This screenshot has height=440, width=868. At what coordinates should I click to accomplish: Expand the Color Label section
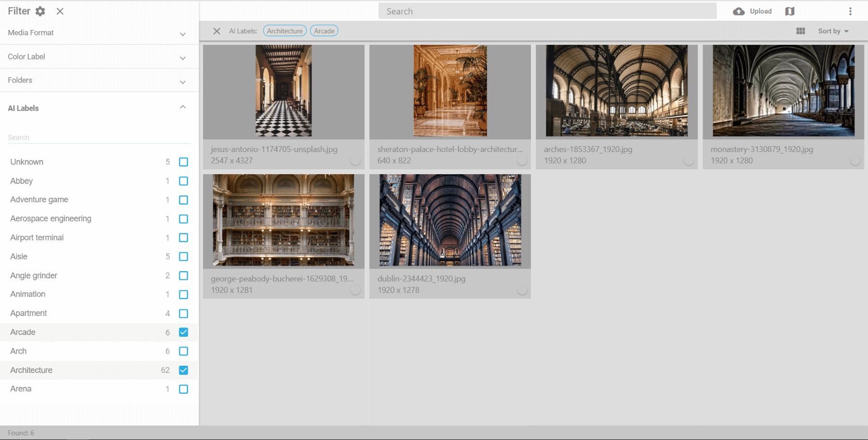183,58
